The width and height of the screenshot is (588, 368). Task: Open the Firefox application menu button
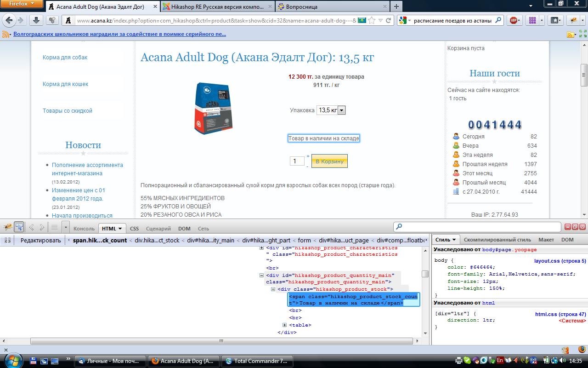(22, 4)
